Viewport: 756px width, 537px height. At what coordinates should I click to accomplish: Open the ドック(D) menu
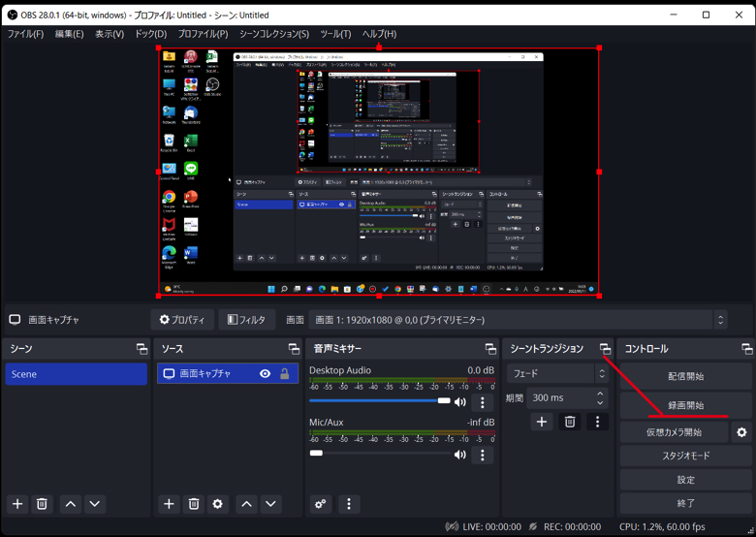[x=150, y=34]
